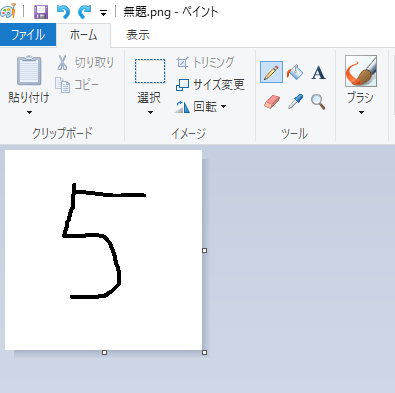Click トリミング (crop) button
The image size is (395, 393).
[205, 62]
